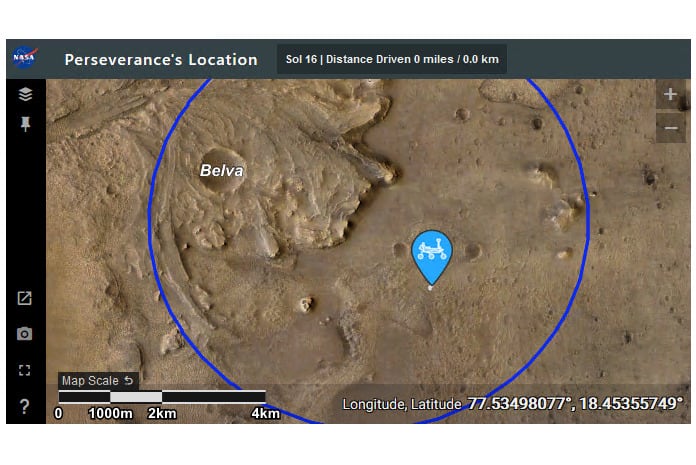
Task: Select the pushpin marker tool
Action: (x=25, y=124)
